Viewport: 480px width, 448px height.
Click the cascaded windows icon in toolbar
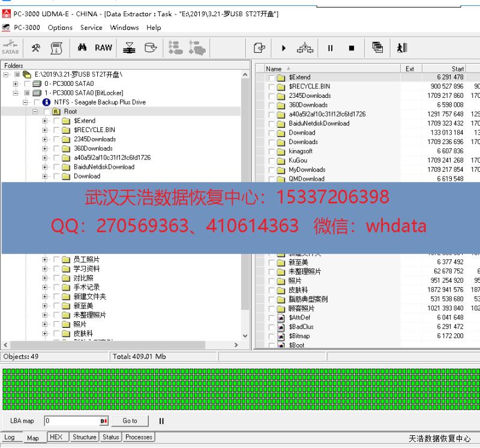coord(377,48)
